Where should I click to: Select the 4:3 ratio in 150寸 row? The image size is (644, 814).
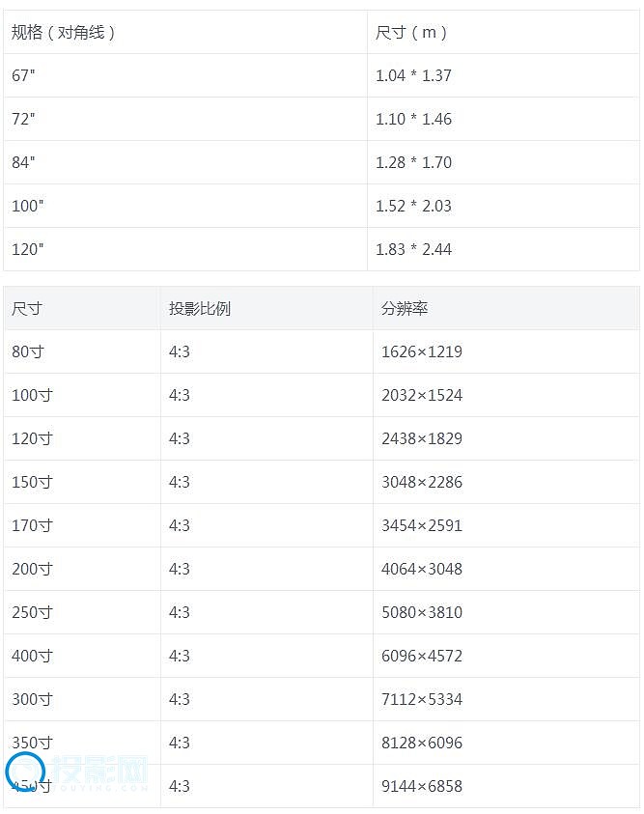[180, 482]
